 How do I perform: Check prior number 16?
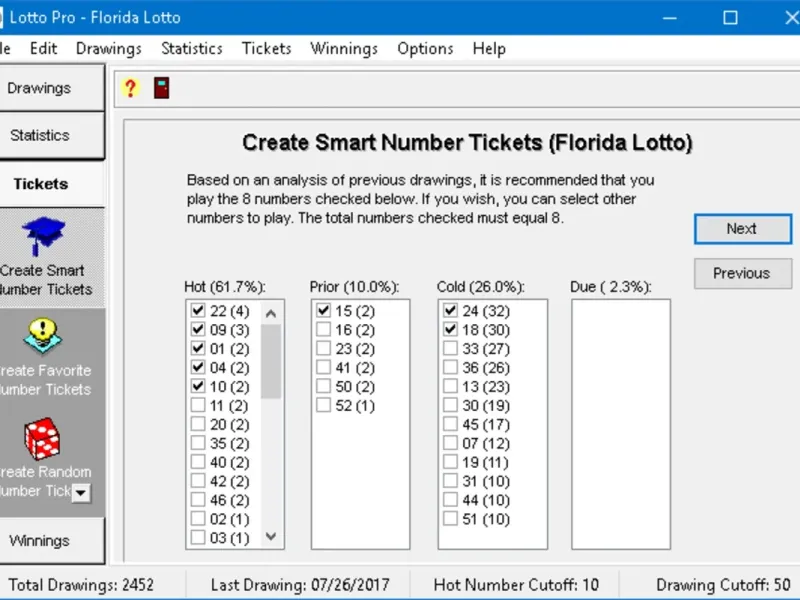pos(323,329)
